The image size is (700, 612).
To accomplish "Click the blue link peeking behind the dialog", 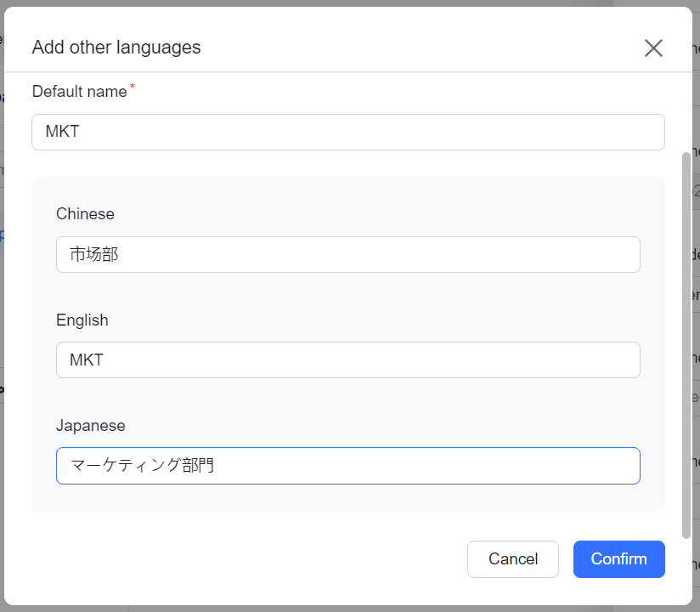I will 4,235.
